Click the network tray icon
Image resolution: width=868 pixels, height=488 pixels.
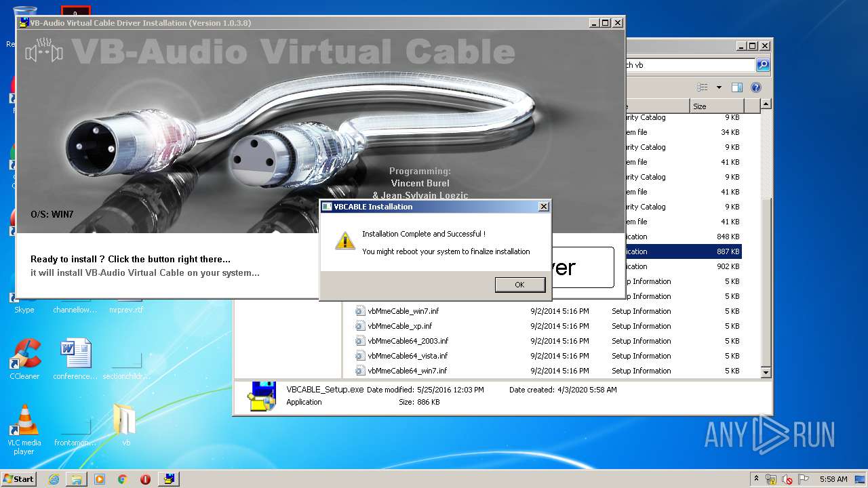pos(771,479)
